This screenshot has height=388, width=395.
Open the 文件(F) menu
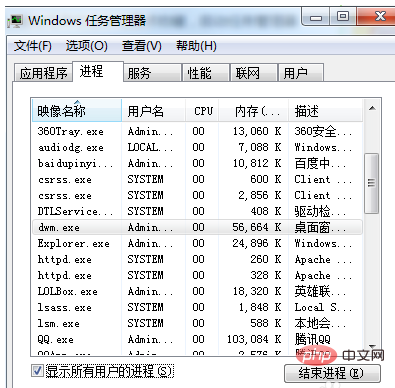click(33, 46)
